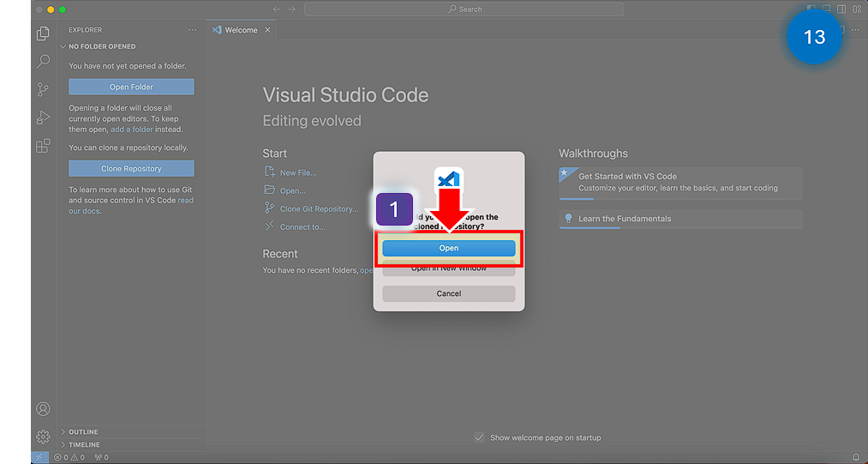
Task: Open the errors and warnings status entry
Action: (x=69, y=457)
